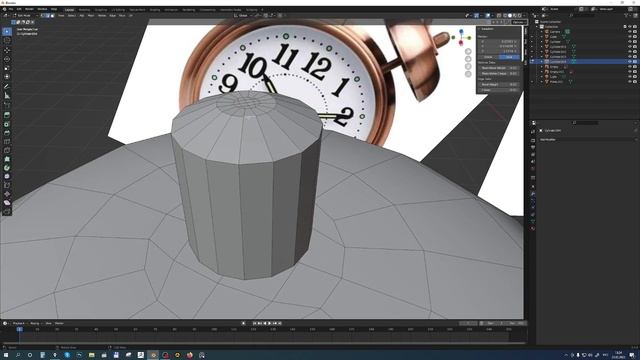Viewport: 640px width, 360px height.
Task: Select the Bevel tool
Action: tap(7, 133)
